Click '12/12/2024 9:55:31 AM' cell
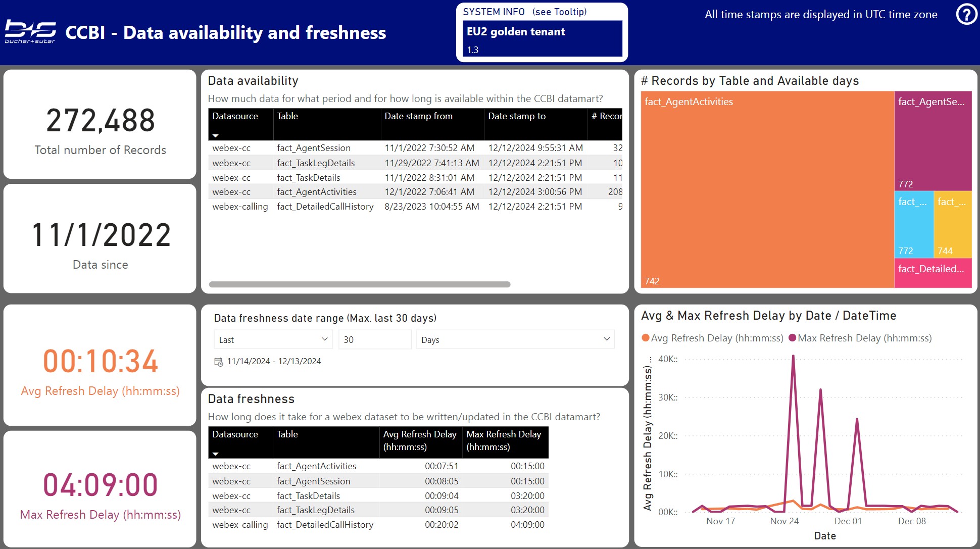The image size is (980, 549). pos(535,148)
